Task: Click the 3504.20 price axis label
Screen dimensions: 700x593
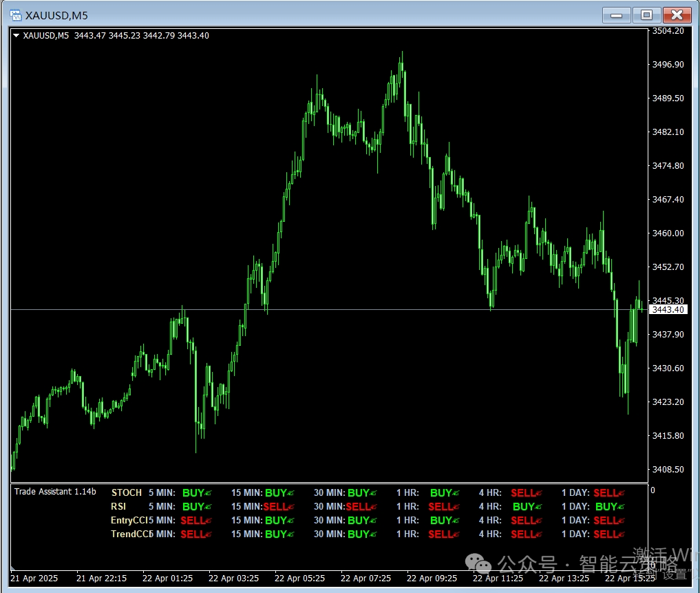Action: 668,31
